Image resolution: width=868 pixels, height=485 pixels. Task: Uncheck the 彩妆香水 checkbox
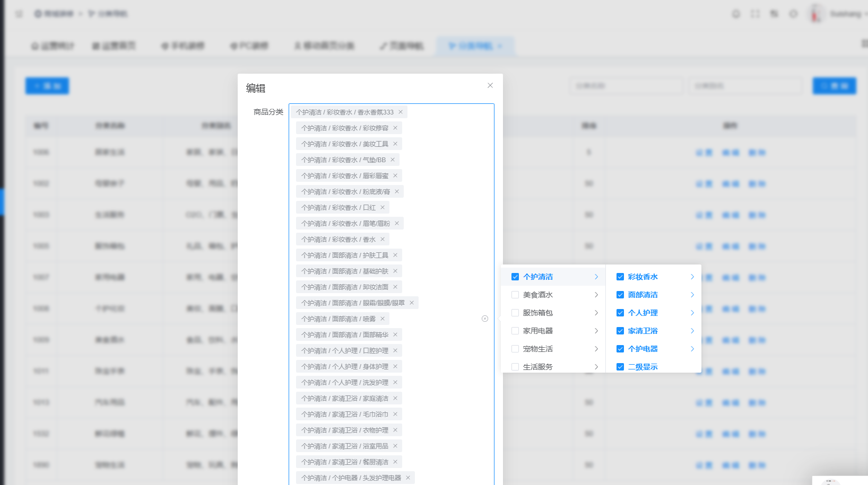pyautogui.click(x=620, y=277)
